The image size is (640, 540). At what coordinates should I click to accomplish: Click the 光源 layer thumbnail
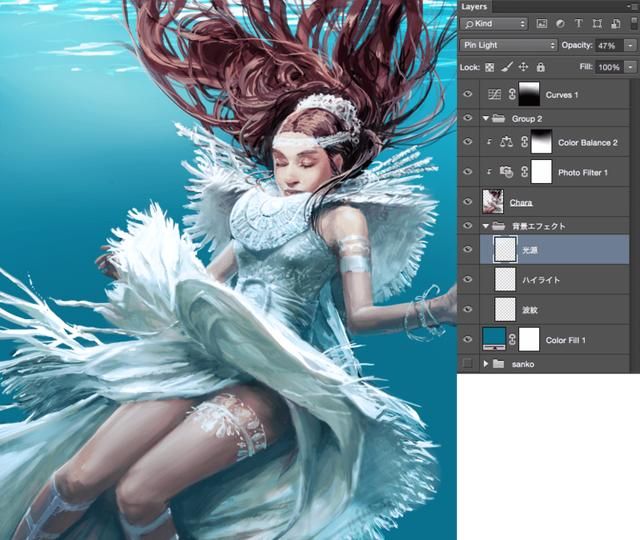coord(505,249)
